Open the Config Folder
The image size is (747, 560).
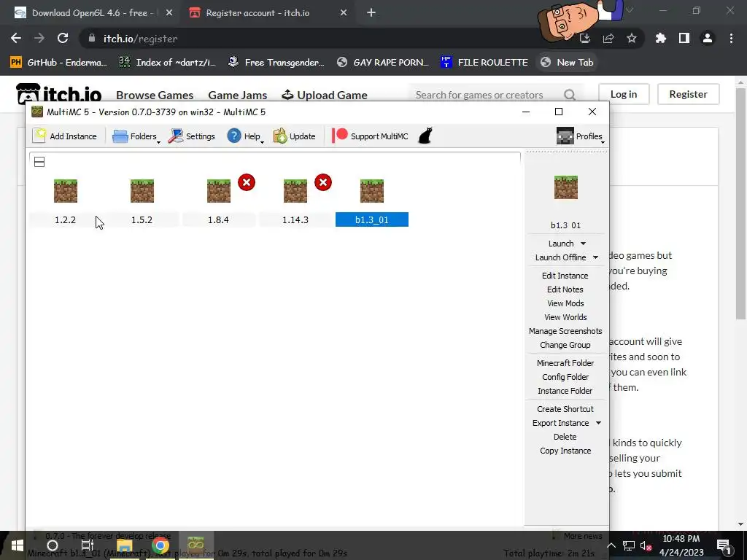click(565, 377)
